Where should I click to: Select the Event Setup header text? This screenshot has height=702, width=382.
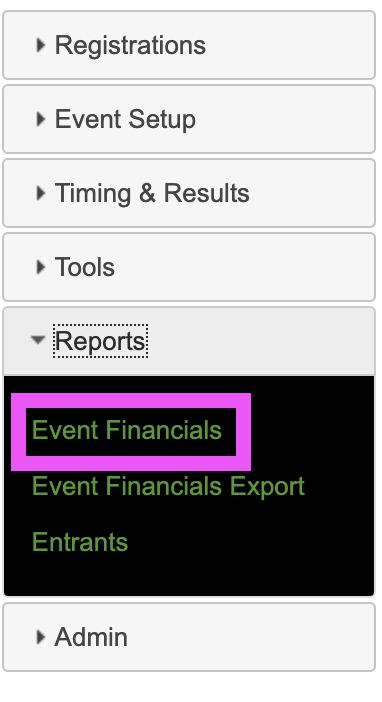tap(125, 120)
